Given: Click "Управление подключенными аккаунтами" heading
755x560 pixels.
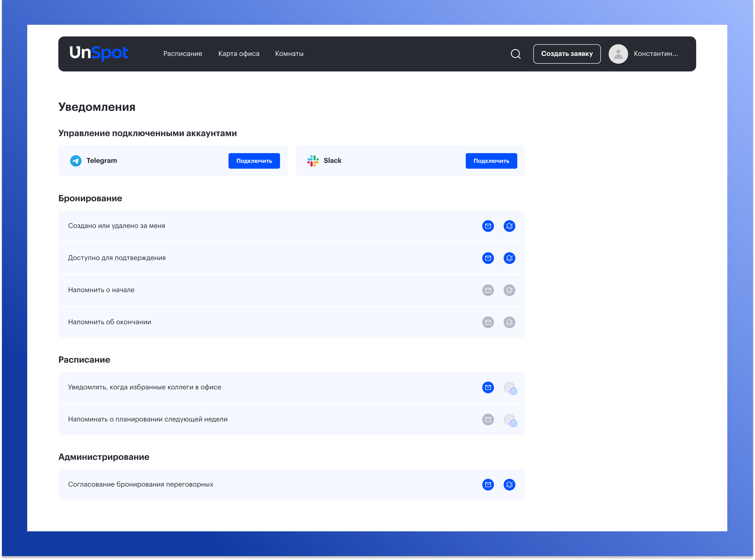Looking at the screenshot, I should pos(148,134).
